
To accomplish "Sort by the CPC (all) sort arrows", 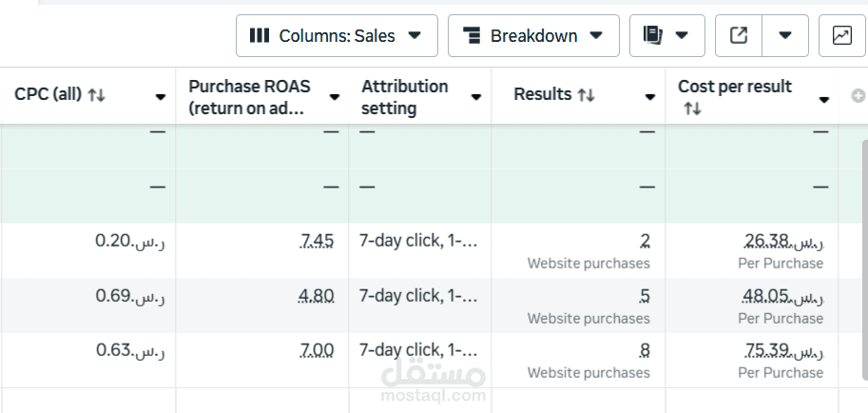I will [x=96, y=95].
